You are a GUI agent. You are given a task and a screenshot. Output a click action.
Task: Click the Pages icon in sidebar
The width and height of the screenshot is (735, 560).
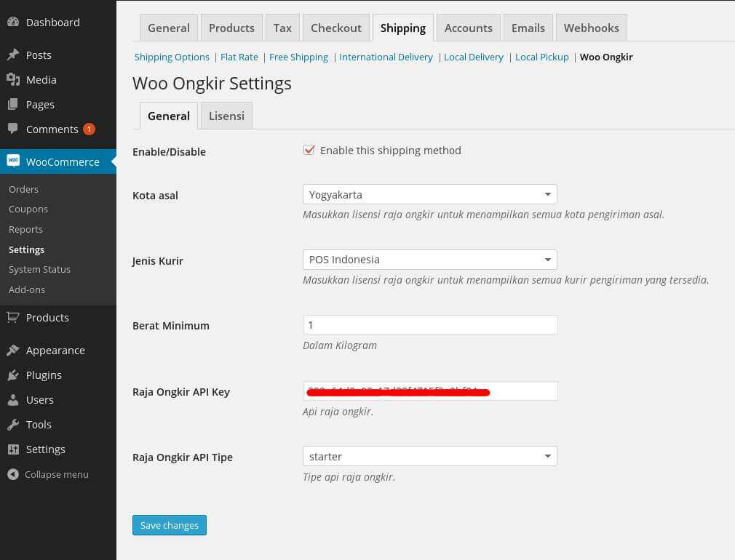[x=13, y=104]
